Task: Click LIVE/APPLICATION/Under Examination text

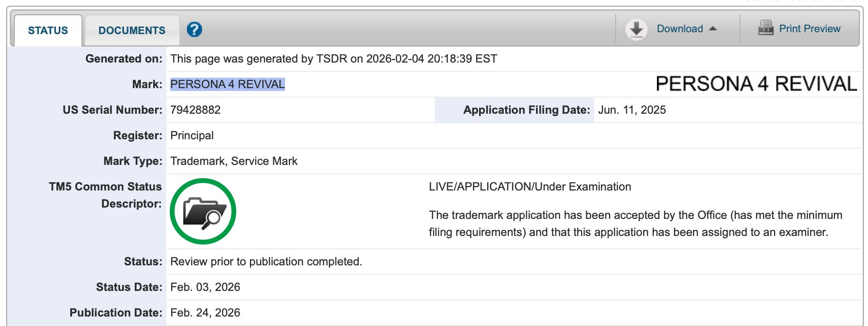Action: tap(530, 187)
